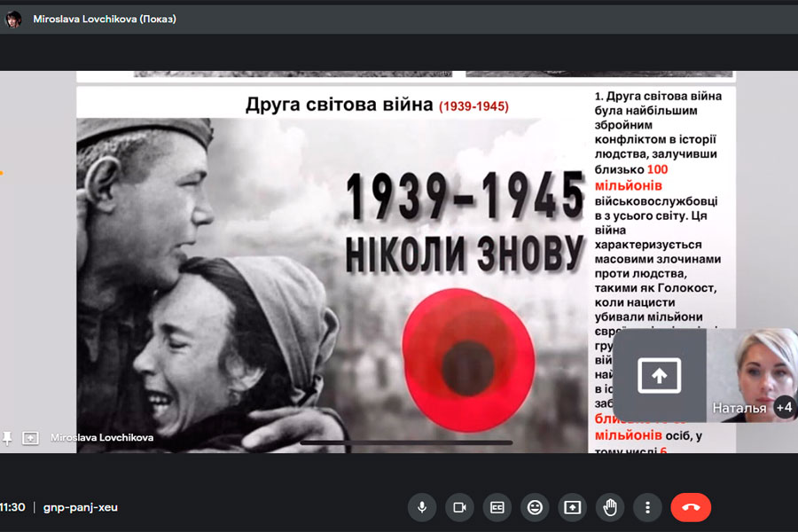Open the more options menu
The image size is (798, 532).
click(647, 507)
